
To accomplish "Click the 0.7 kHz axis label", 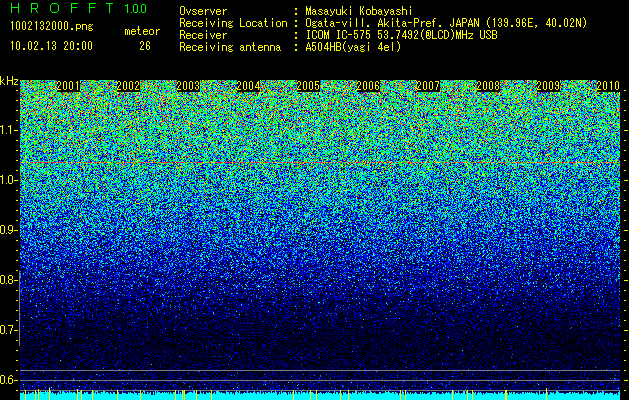I will [x=9, y=330].
